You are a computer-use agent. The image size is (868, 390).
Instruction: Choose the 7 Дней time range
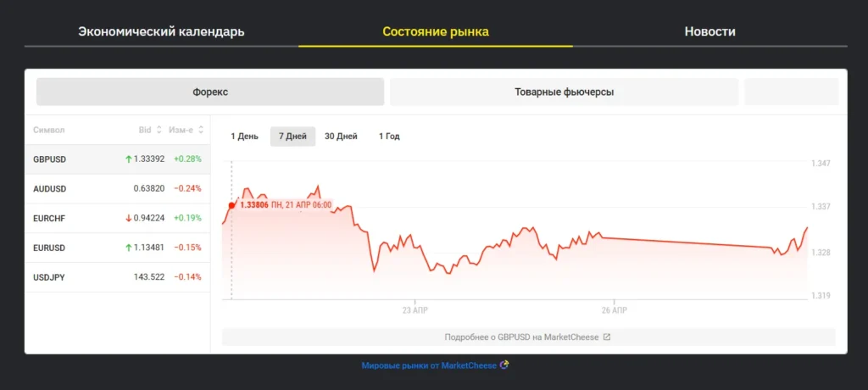292,136
